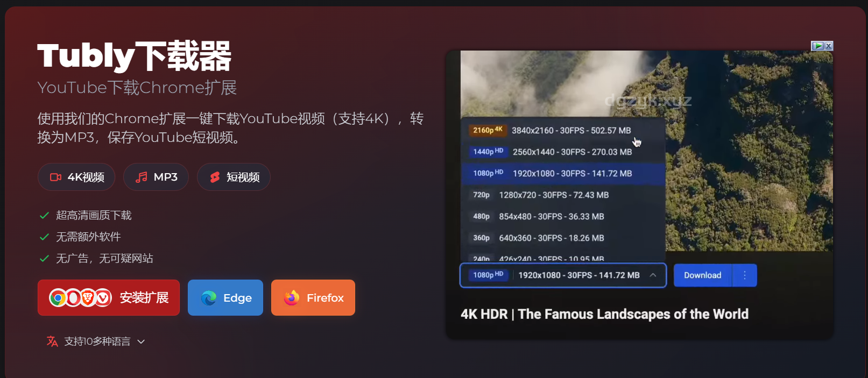
Task: Click the 4K HDR Famous Landscapes video title
Action: (604, 314)
